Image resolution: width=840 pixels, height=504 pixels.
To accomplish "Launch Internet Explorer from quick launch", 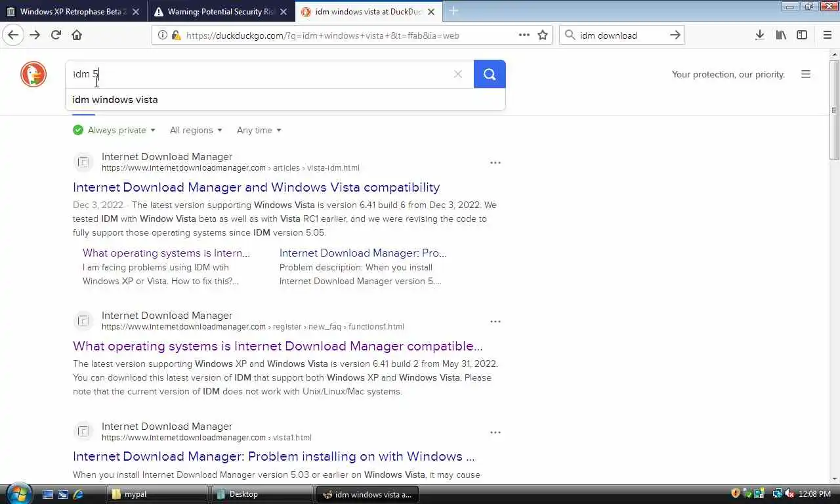I will point(78,494).
